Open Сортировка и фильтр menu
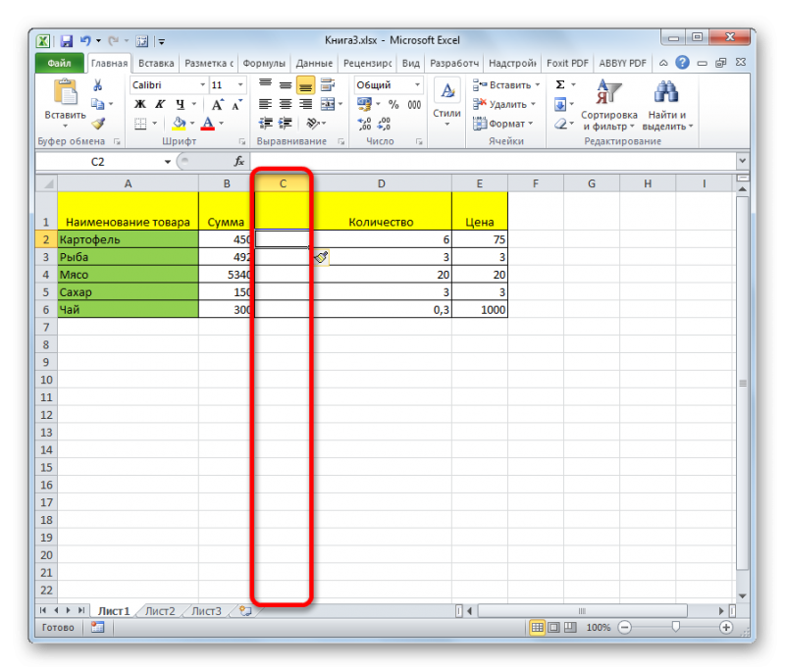This screenshot has height=672, width=785. pyautogui.click(x=608, y=105)
